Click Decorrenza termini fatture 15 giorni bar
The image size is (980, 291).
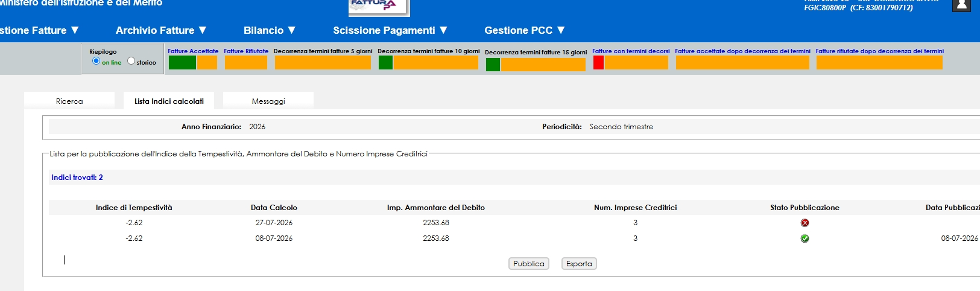tap(536, 64)
